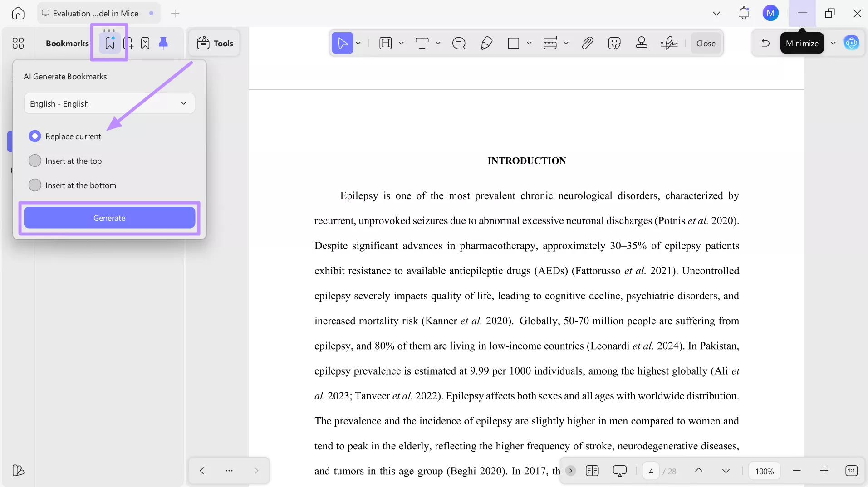Open the Comment annotation tool
868x487 pixels.
click(x=459, y=43)
